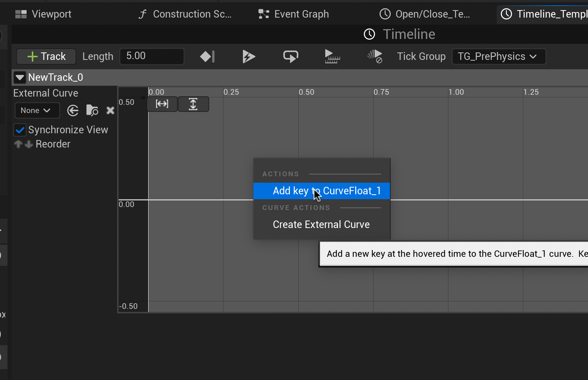Click zoom to fit horizontal button
This screenshot has width=588, height=380.
coord(162,104)
